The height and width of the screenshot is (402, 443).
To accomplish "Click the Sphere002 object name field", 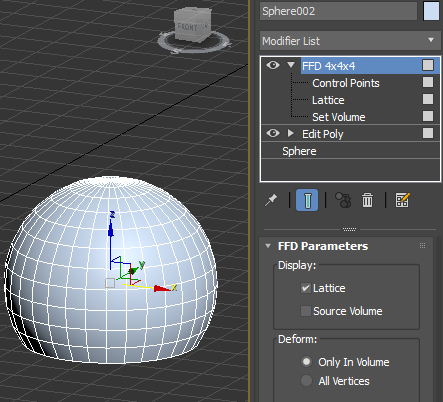I will pyautogui.click(x=338, y=11).
